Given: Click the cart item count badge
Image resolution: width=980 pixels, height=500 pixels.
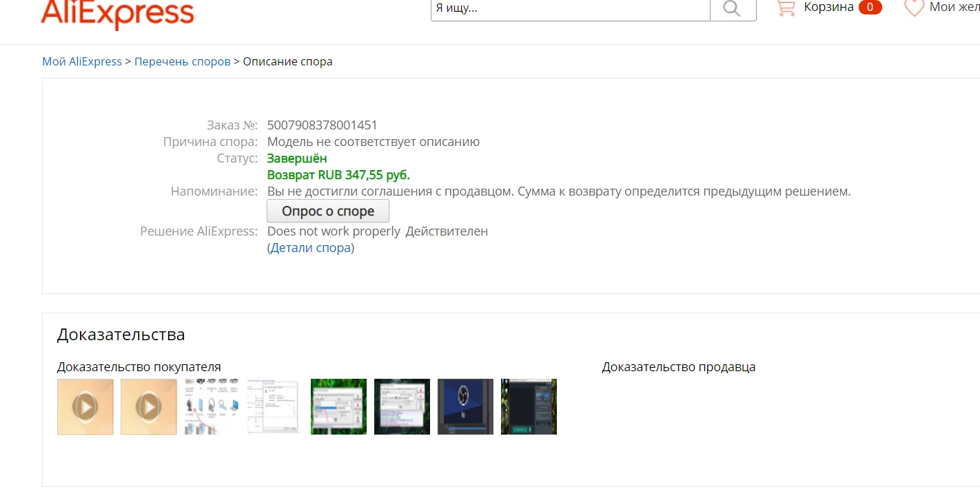Looking at the screenshot, I should [870, 8].
